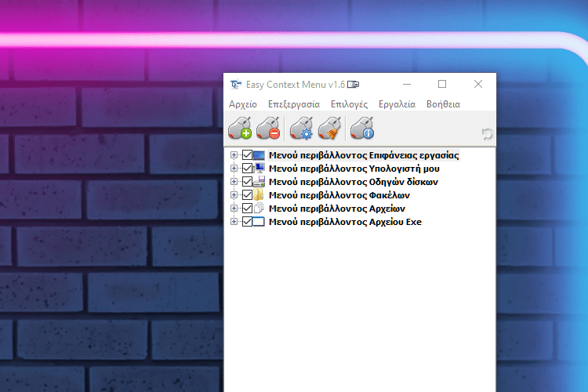Open the Context Menu Cleaner broom icon
This screenshot has width=588, height=392.
[329, 128]
